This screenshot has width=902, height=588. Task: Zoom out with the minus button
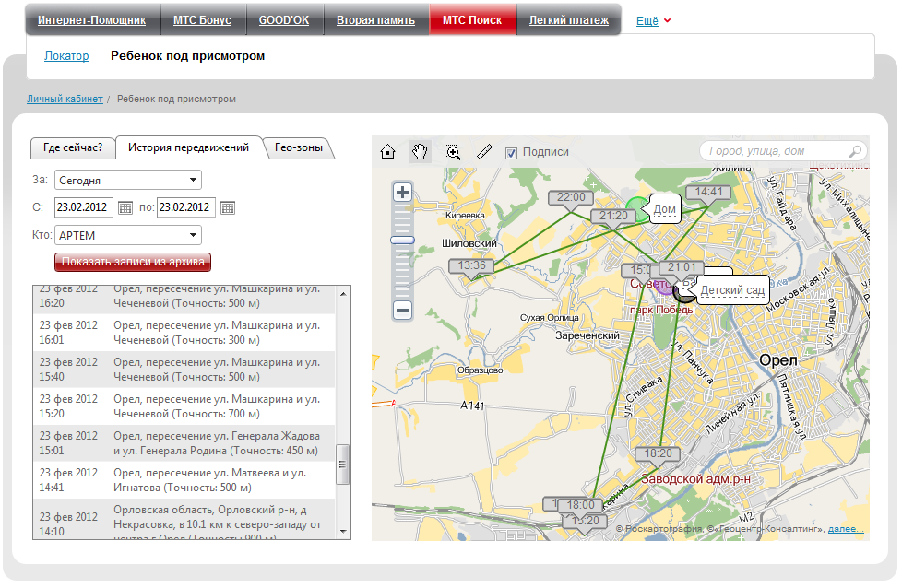coord(403,311)
